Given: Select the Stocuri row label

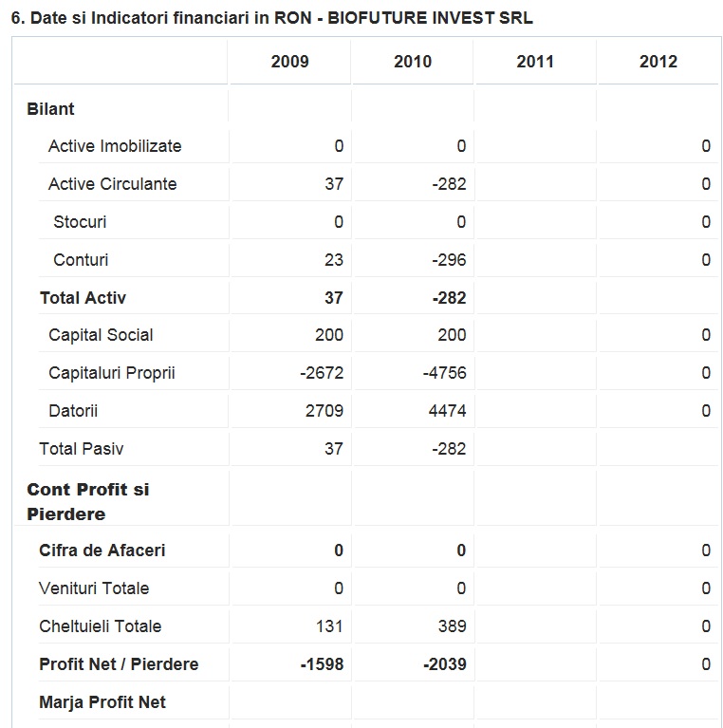Looking at the screenshot, I should point(80,222).
